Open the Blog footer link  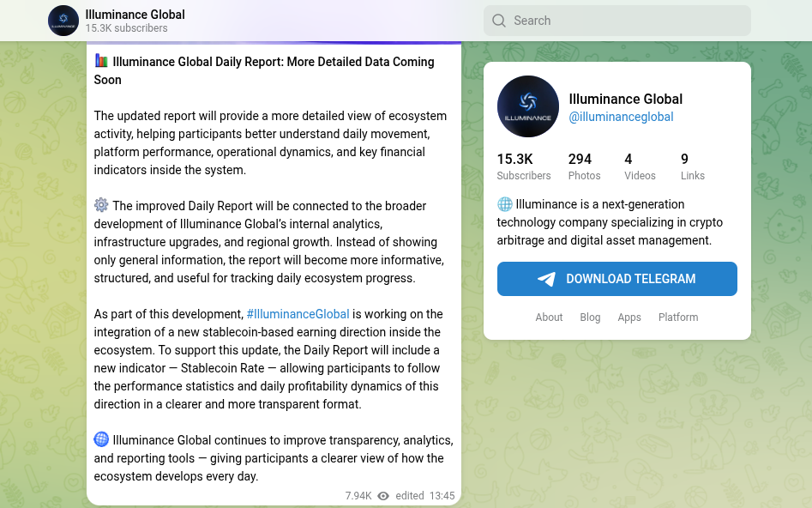click(x=590, y=317)
